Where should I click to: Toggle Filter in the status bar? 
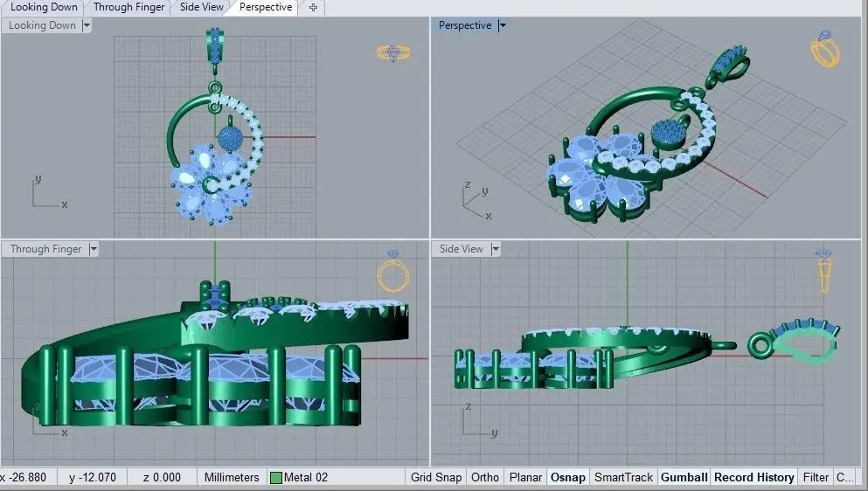tap(816, 477)
